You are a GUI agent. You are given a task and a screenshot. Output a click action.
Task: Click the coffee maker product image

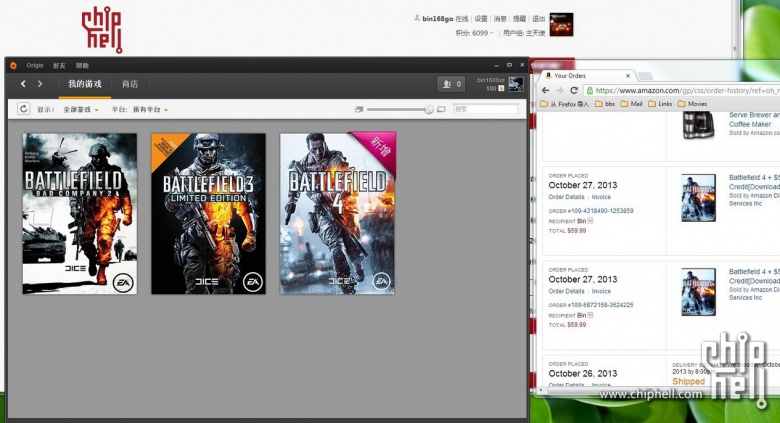point(698,125)
